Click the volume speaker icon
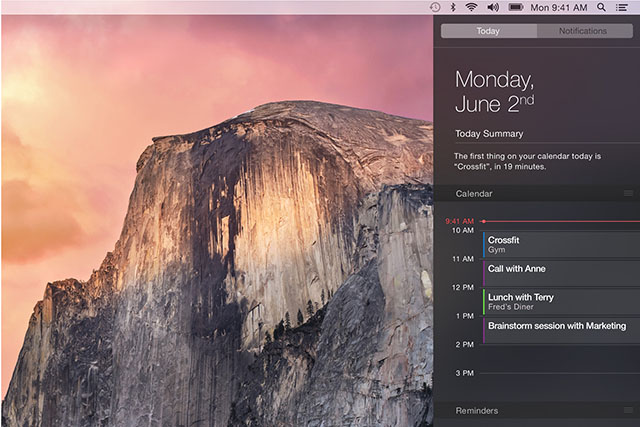 point(492,7)
